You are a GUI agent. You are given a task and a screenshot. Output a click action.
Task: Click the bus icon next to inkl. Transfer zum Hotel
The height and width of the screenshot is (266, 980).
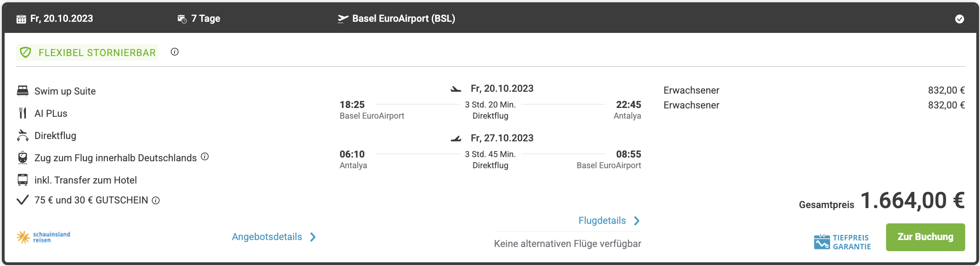23,180
